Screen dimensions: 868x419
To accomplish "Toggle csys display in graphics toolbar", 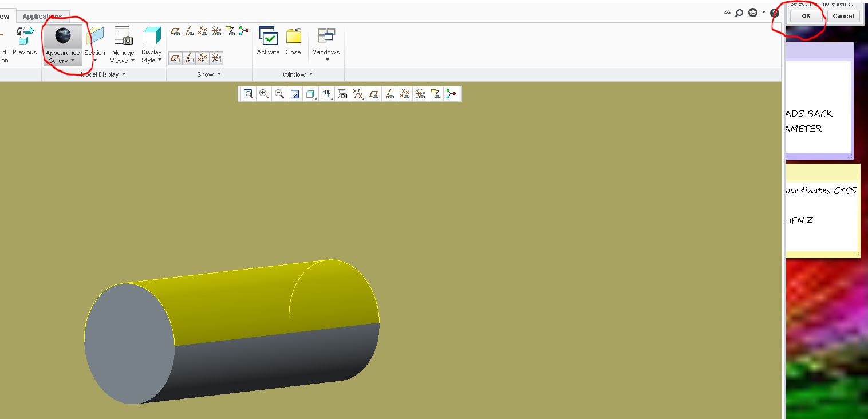I will click(420, 94).
